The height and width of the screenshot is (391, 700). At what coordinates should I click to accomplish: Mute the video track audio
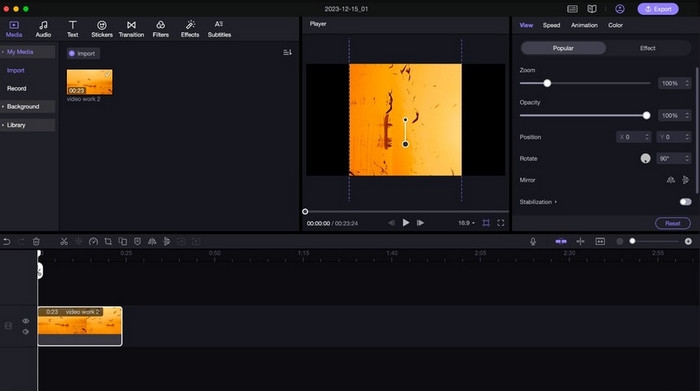(25, 332)
